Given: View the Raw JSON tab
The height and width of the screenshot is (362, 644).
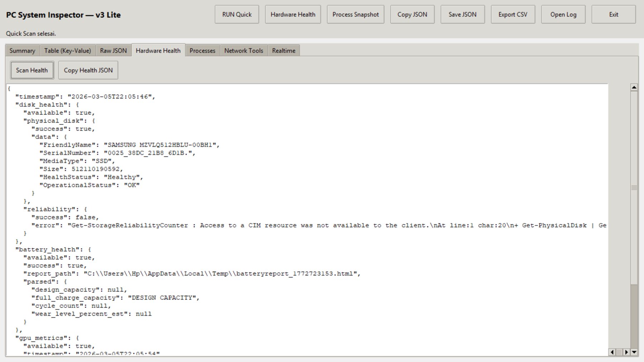Looking at the screenshot, I should 113,51.
